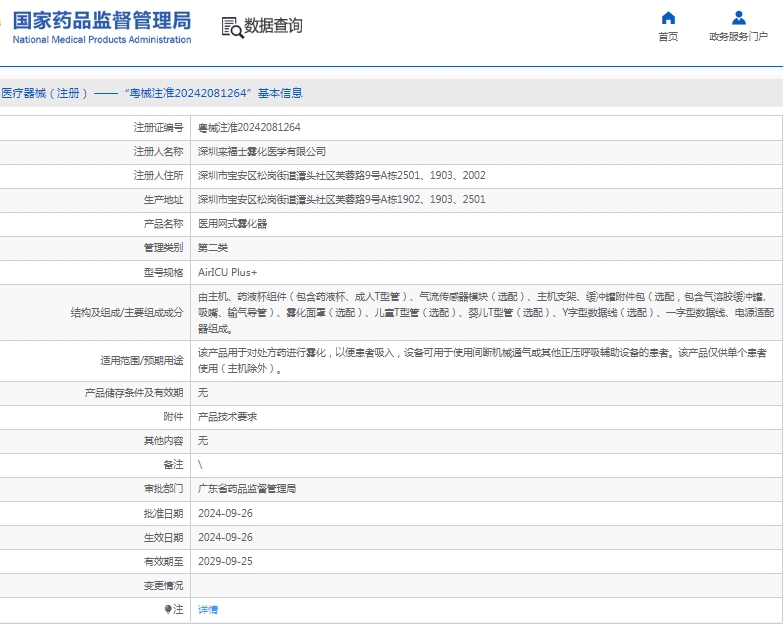Click the 首页 home icon
Screen dimensions: 783x624
(x=668, y=18)
